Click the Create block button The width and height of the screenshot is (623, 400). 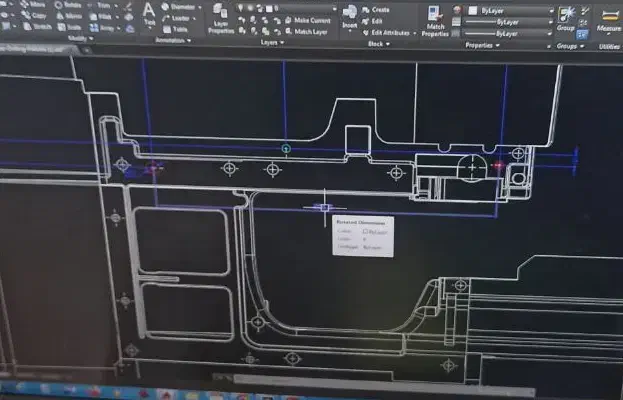[x=376, y=9]
